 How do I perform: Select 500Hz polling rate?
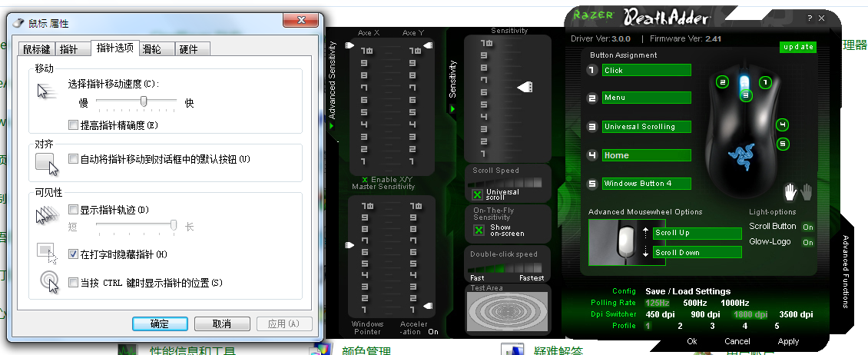[694, 303]
